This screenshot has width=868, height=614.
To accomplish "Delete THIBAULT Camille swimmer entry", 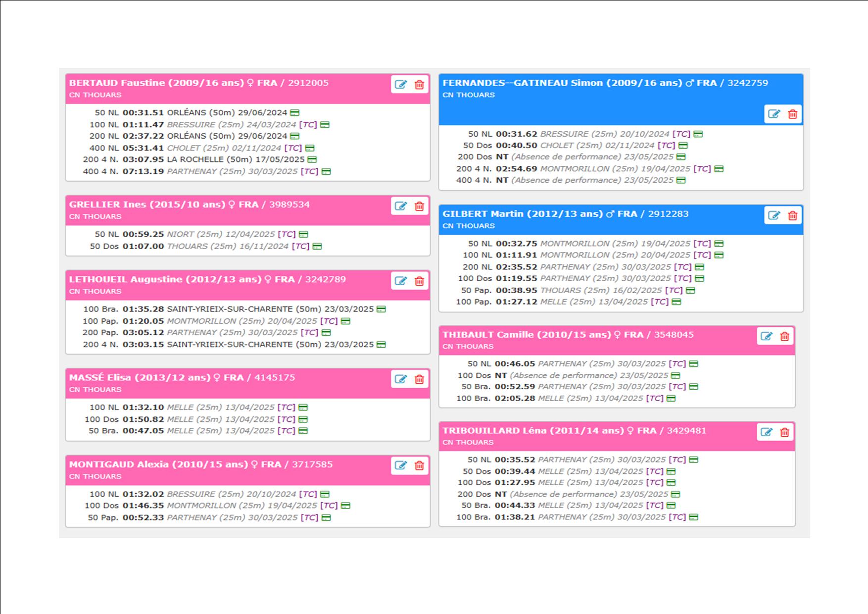I will [x=784, y=336].
